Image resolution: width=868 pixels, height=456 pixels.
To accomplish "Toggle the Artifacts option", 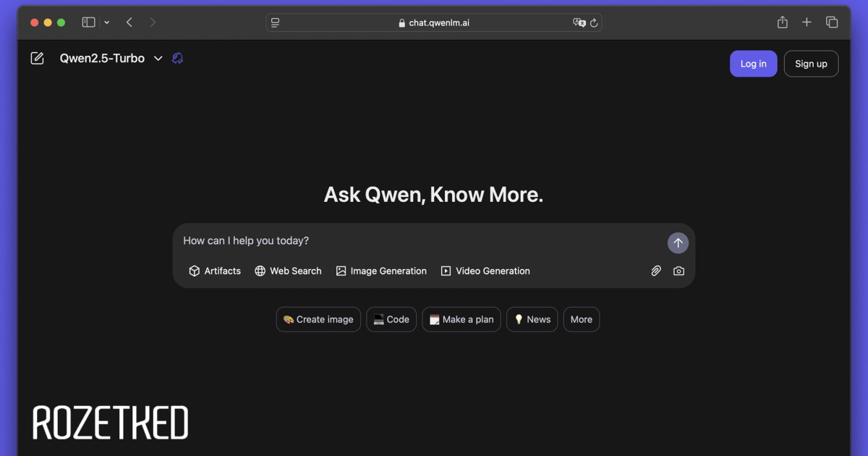I will (215, 271).
